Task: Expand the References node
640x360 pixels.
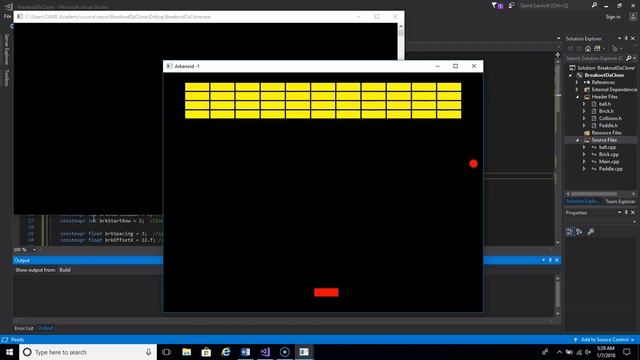Action: [577, 82]
